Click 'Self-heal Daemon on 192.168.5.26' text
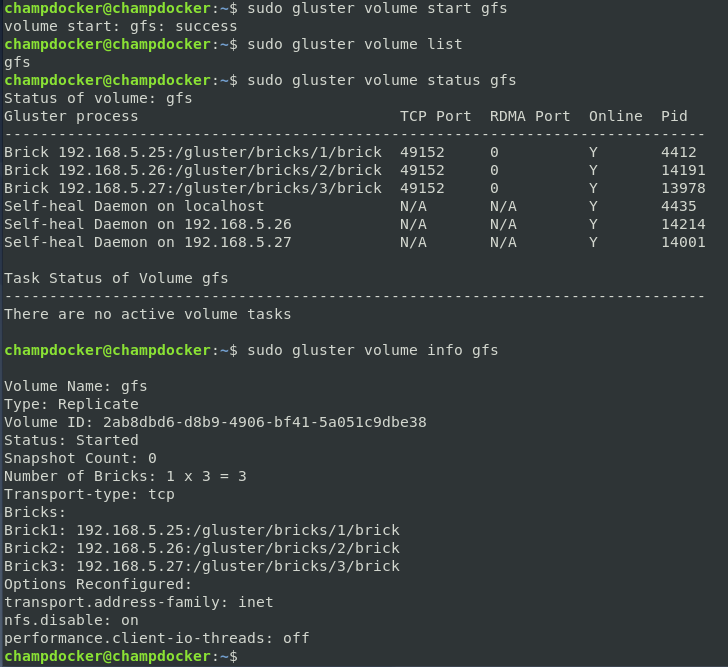 pos(148,224)
